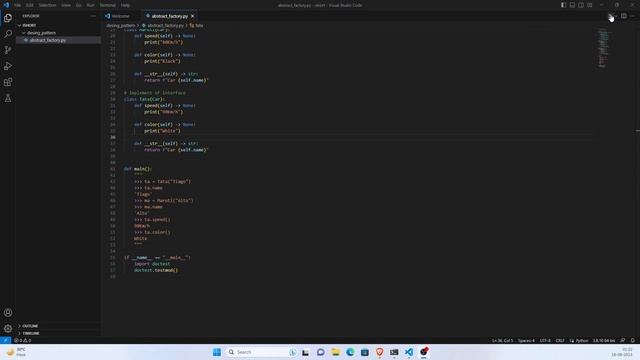Viewport: 640px width, 360px height.
Task: Click Ln 36, Col 5 cursor position
Action: pos(502,340)
